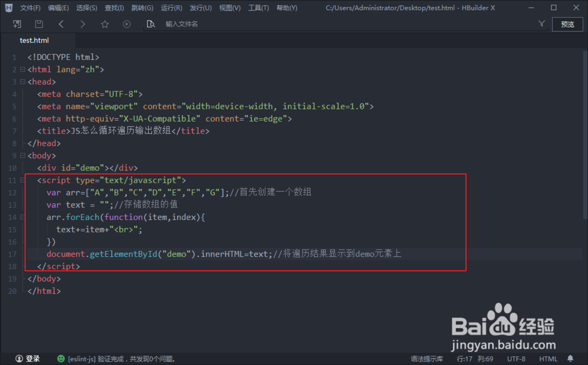Image resolution: width=588 pixels, height=365 pixels.
Task: Click the 输入文件名 filename input field
Action: pos(194,24)
